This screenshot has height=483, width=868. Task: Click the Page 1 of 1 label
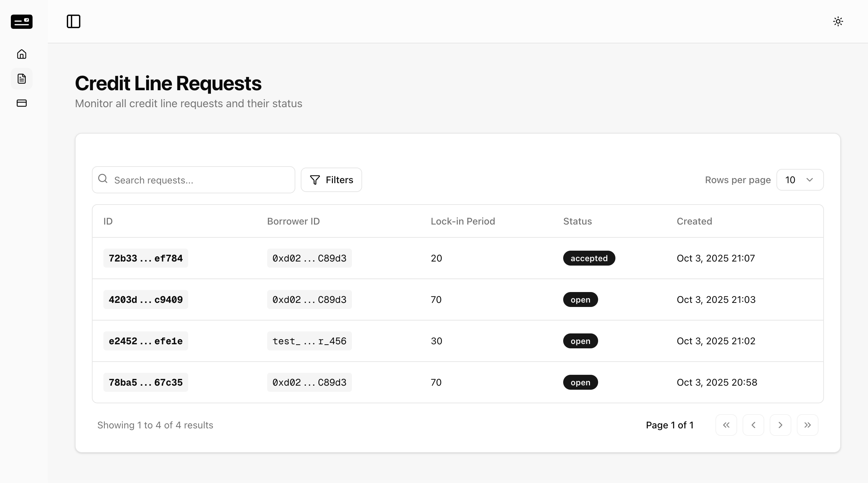(670, 425)
